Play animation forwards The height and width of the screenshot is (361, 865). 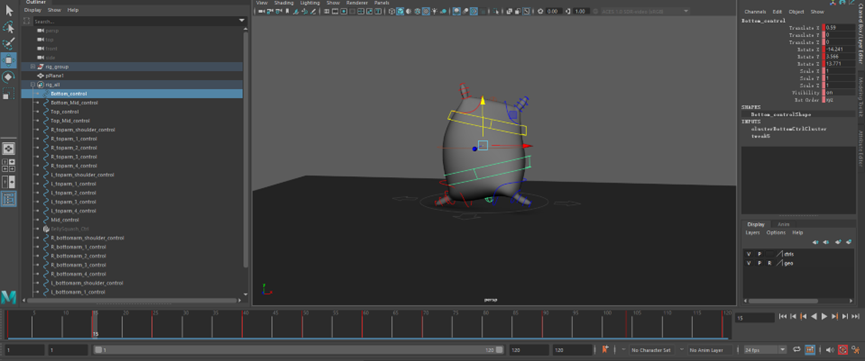(824, 316)
